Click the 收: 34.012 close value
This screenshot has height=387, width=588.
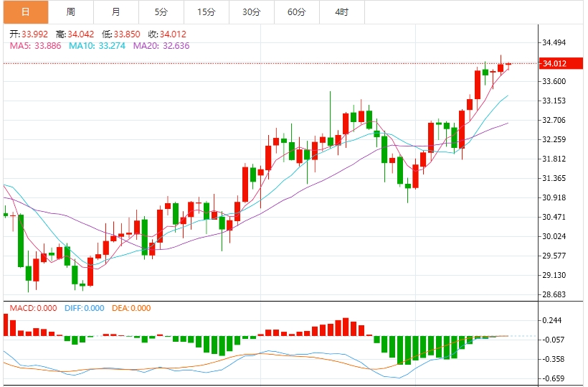167,34
